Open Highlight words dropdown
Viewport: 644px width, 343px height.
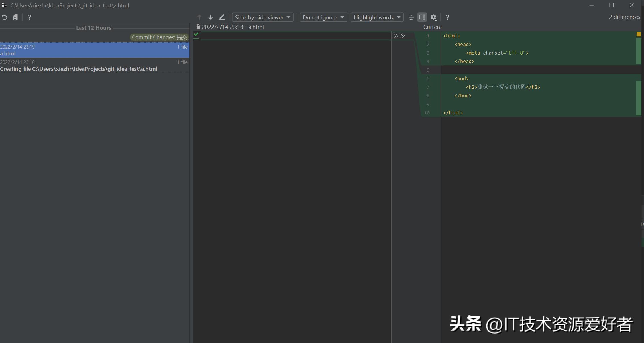(x=377, y=17)
